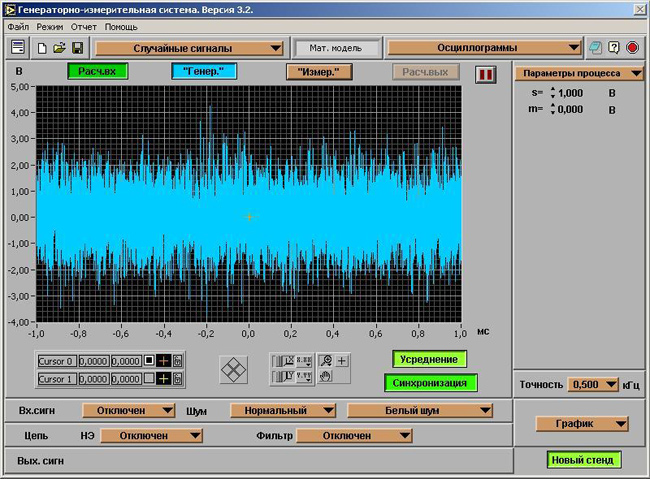Click the m= 0,000 value field
This screenshot has height=479, width=650.
[x=570, y=109]
